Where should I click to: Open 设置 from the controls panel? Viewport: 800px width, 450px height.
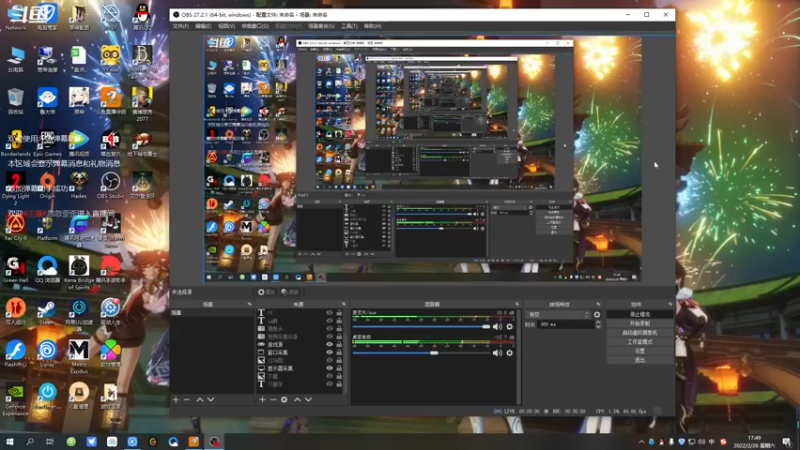pyautogui.click(x=640, y=351)
